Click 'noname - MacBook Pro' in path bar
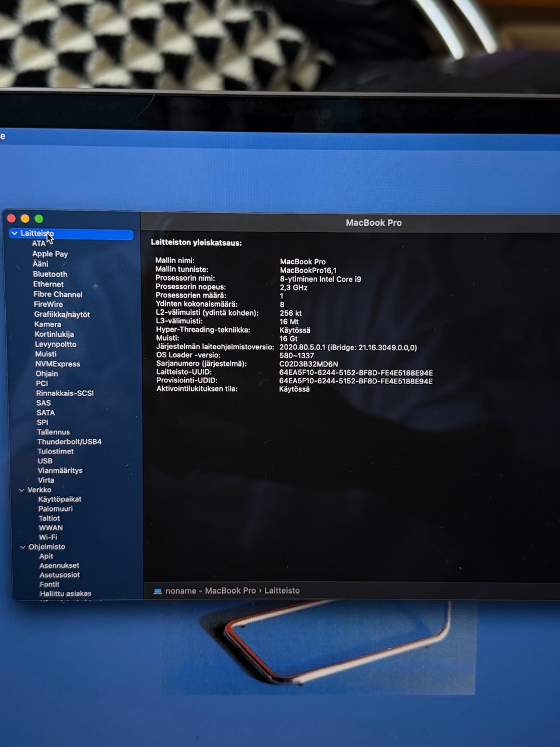 211,591
